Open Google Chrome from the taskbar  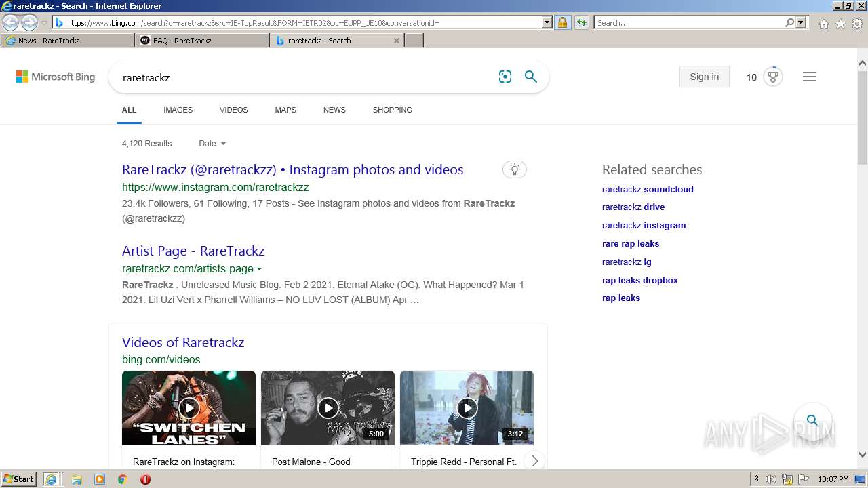click(122, 479)
